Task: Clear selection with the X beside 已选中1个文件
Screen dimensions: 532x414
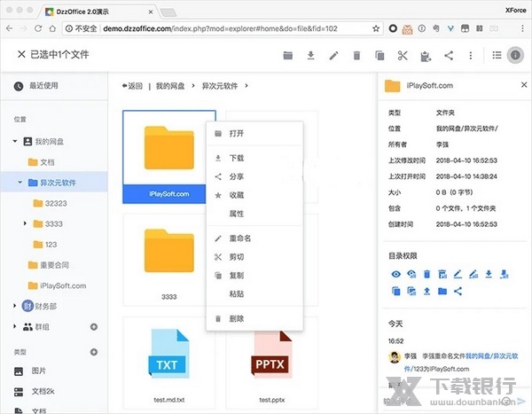Action: pyautogui.click(x=21, y=54)
